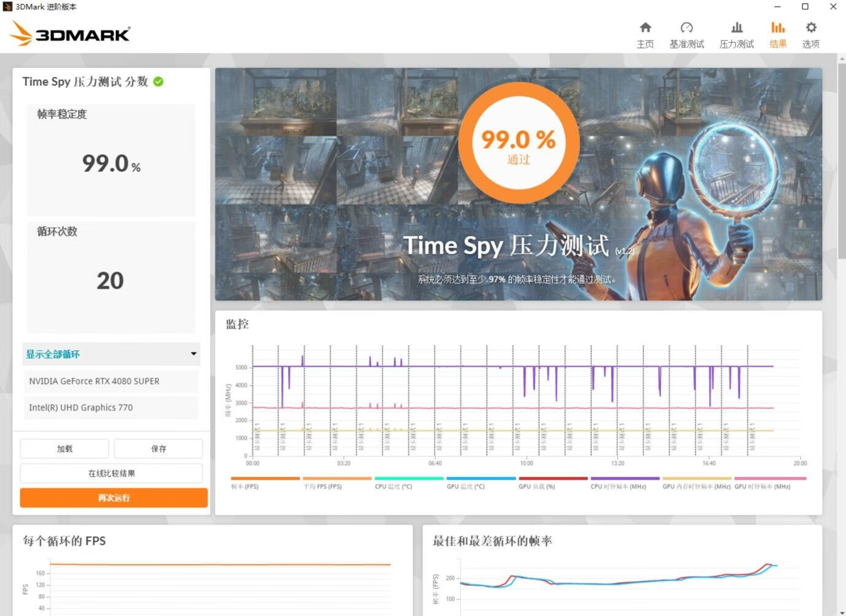Viewport: 846px width, 616px height.
Task: Toggle the CPU 时钟频率 purple legend
Action: point(624,478)
